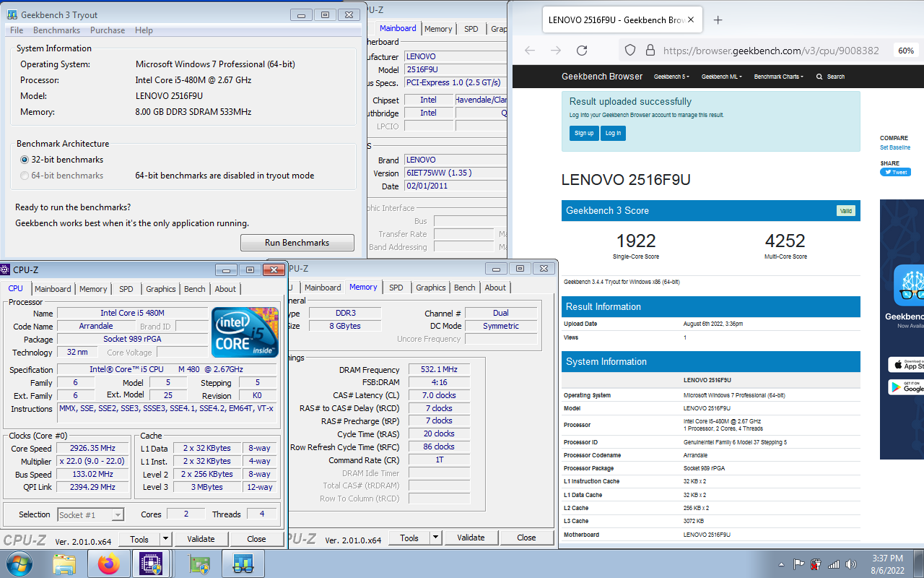This screenshot has height=578, width=924.
Task: Select Memory tab in top Mainboard CPU-Z window
Action: point(438,29)
